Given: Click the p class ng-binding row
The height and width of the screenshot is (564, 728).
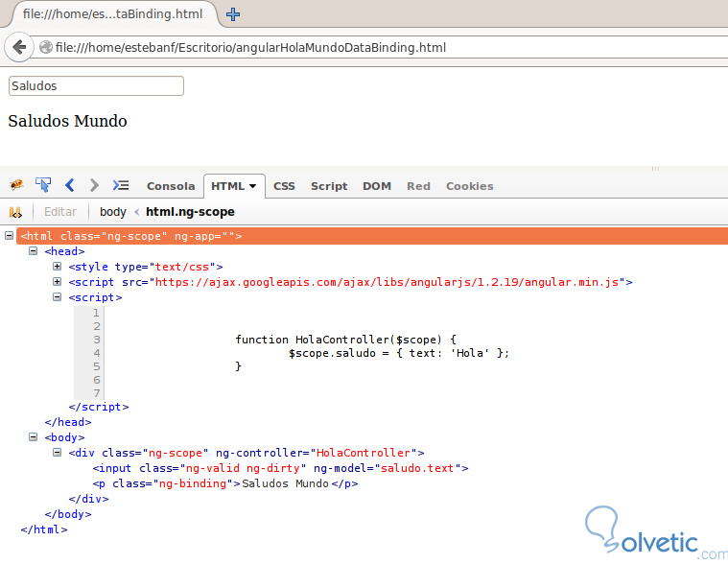Looking at the screenshot, I should click(x=225, y=483).
